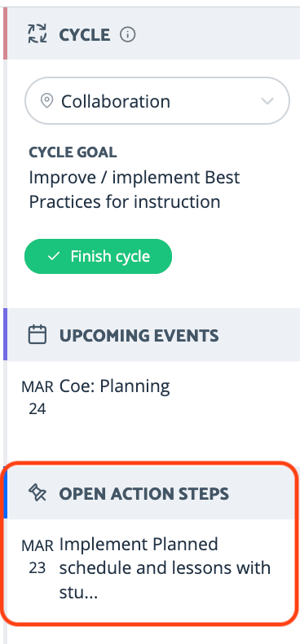This screenshot has height=644, width=300.
Task: Open the Collaboration cycle selector
Action: [157, 100]
